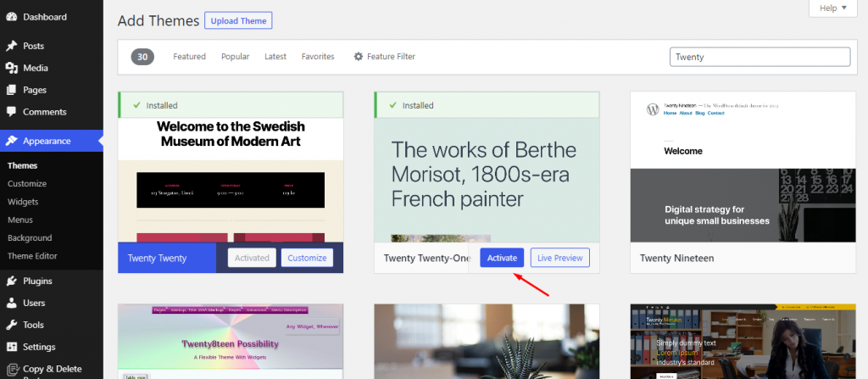This screenshot has height=379, width=868.
Task: Switch to the Featured themes tab
Action: tap(189, 57)
